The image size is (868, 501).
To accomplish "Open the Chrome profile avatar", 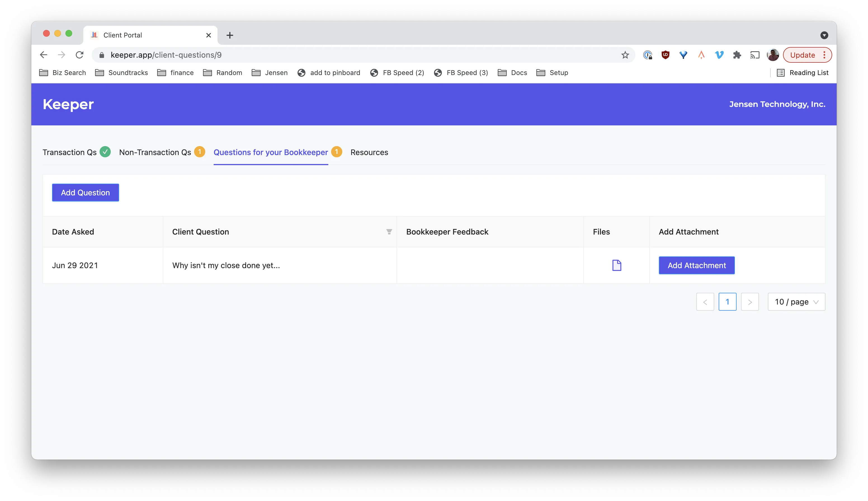I will tap(772, 55).
